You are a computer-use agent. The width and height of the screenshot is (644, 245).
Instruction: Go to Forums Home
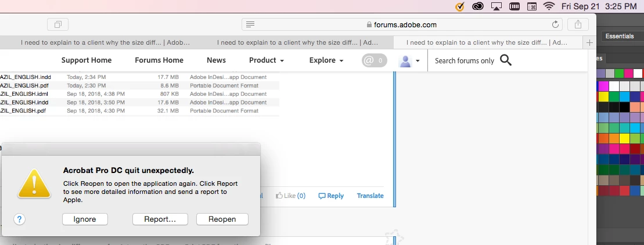pos(159,60)
